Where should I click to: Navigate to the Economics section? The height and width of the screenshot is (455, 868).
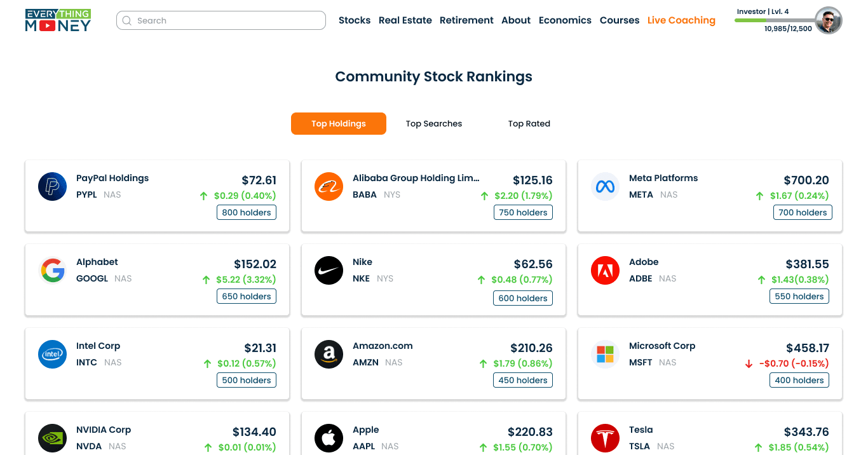(565, 20)
